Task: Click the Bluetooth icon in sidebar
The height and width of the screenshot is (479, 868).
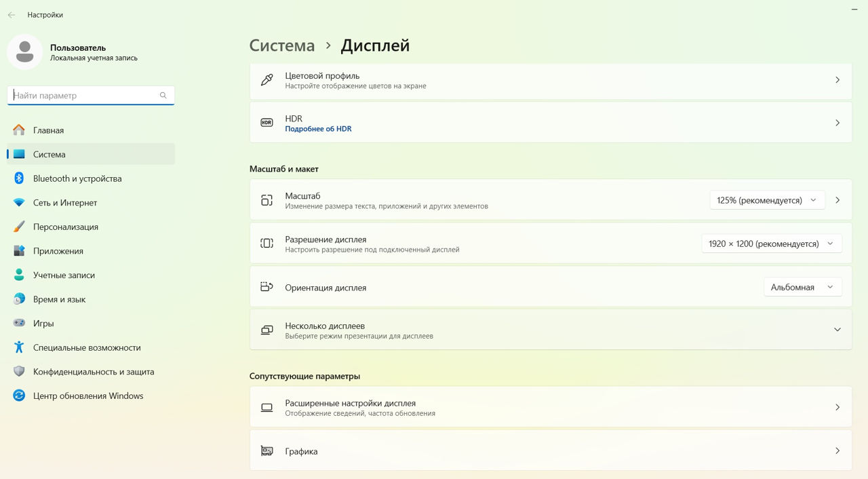Action: coord(19,178)
